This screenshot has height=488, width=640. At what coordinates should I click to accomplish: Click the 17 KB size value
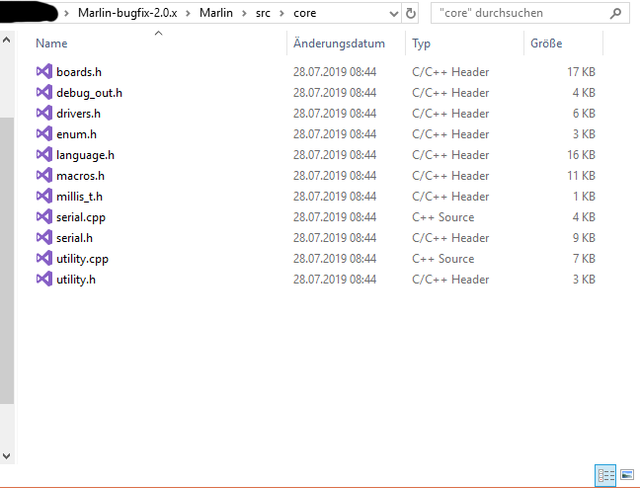tap(581, 72)
